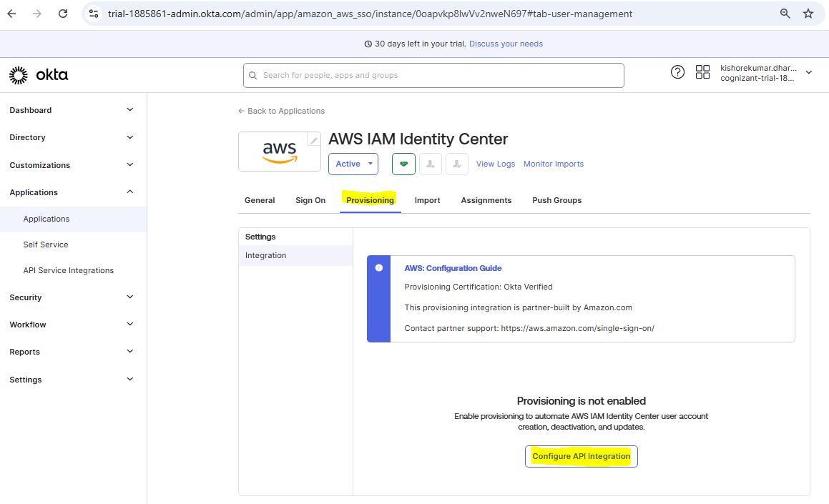Open the help question mark icon
829x504 pixels.
coord(677,72)
